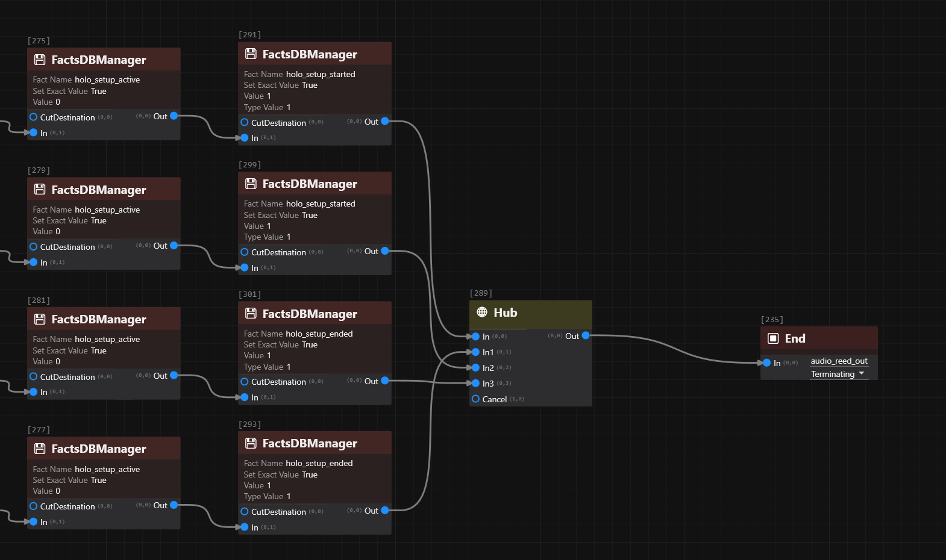Select the globe icon on the Hub node
This screenshot has height=560, width=946.
pyautogui.click(x=482, y=312)
